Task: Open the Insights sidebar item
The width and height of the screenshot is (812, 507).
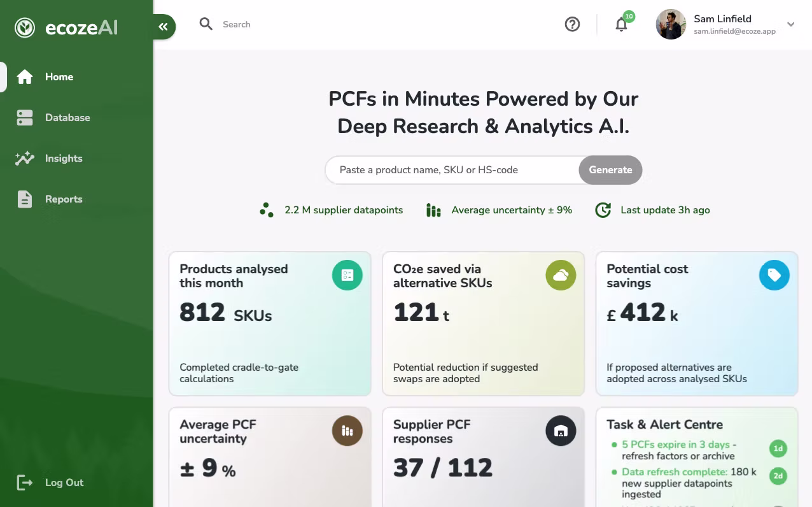Action: click(64, 159)
